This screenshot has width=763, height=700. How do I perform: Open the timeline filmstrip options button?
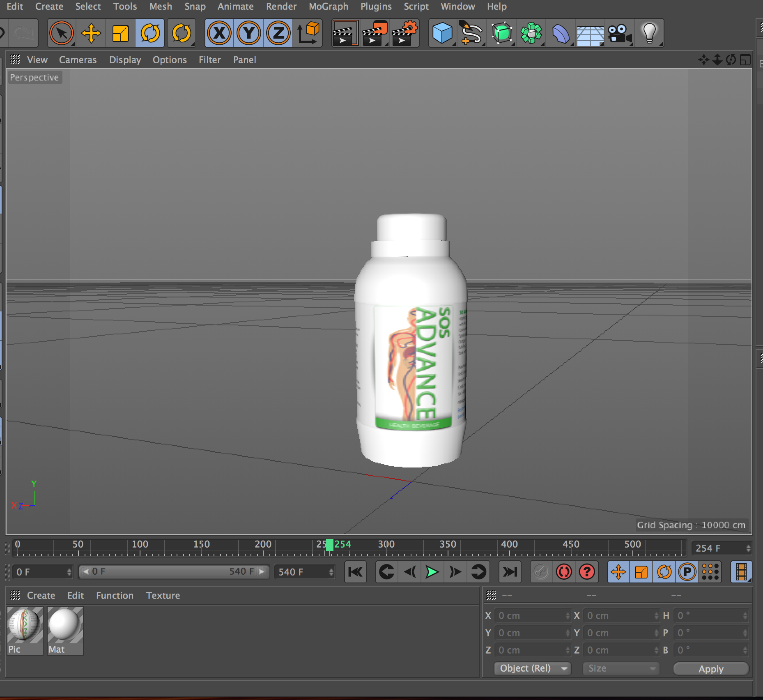(x=741, y=572)
